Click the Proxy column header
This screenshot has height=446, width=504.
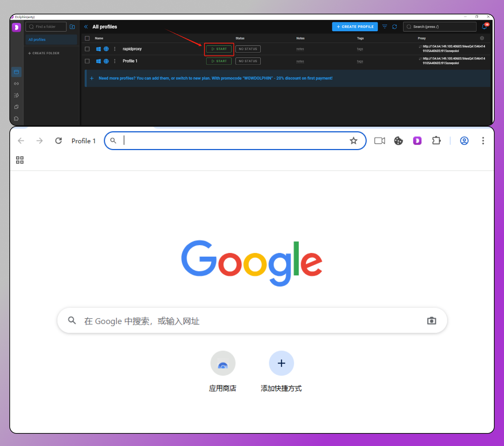pos(422,38)
